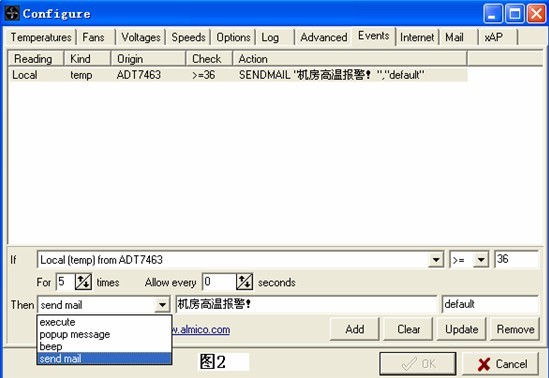Click the For times field showing 5
The image size is (549, 378).
point(65,282)
